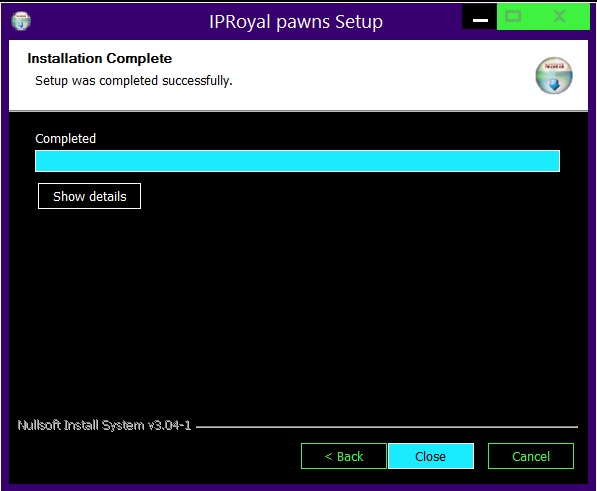
Task: Click the greyed-out maximize button
Action: point(513,17)
